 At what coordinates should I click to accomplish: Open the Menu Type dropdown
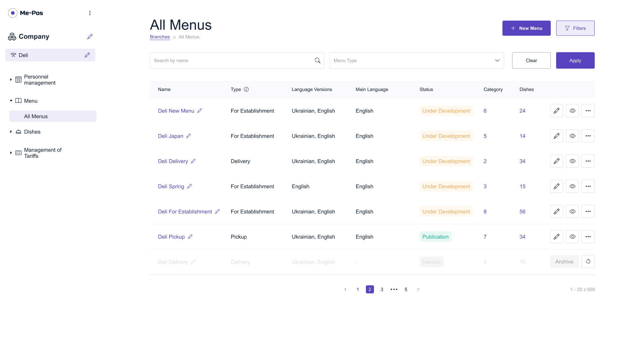pyautogui.click(x=417, y=60)
